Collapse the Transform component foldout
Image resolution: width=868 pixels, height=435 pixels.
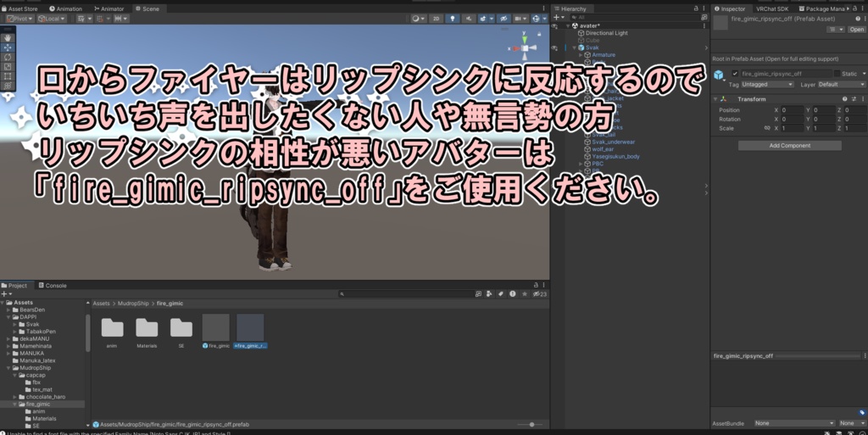[715, 99]
